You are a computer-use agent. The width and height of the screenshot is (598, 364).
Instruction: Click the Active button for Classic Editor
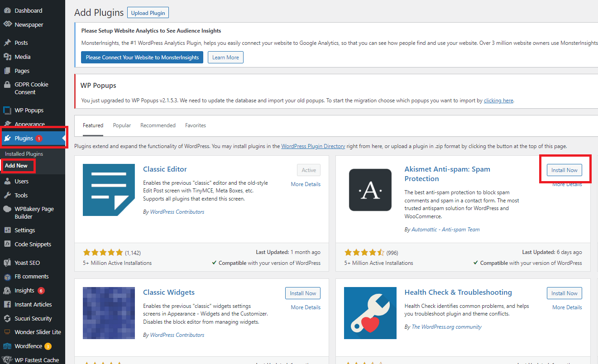pos(309,170)
